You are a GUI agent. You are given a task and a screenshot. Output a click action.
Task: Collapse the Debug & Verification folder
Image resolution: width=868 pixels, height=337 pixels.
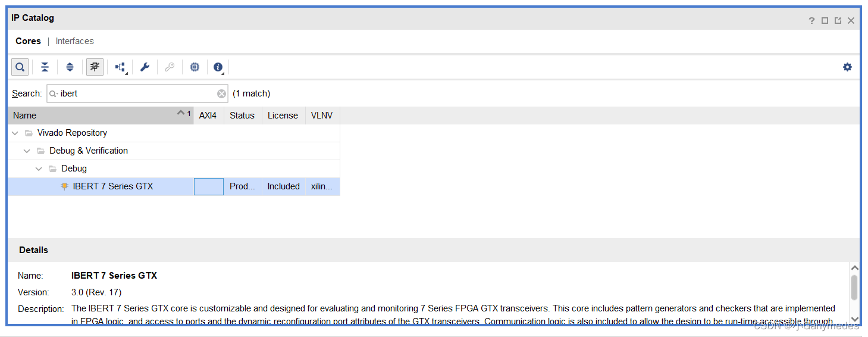[x=27, y=151]
